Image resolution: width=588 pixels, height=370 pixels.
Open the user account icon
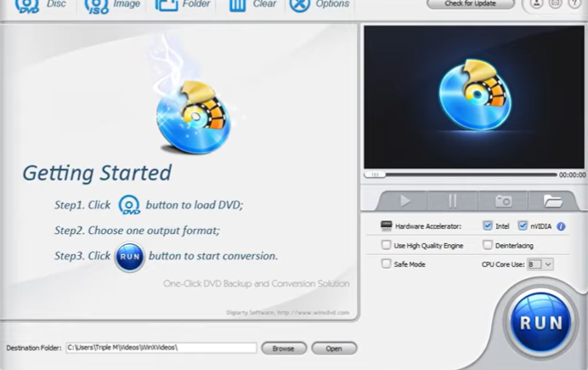(536, 3)
